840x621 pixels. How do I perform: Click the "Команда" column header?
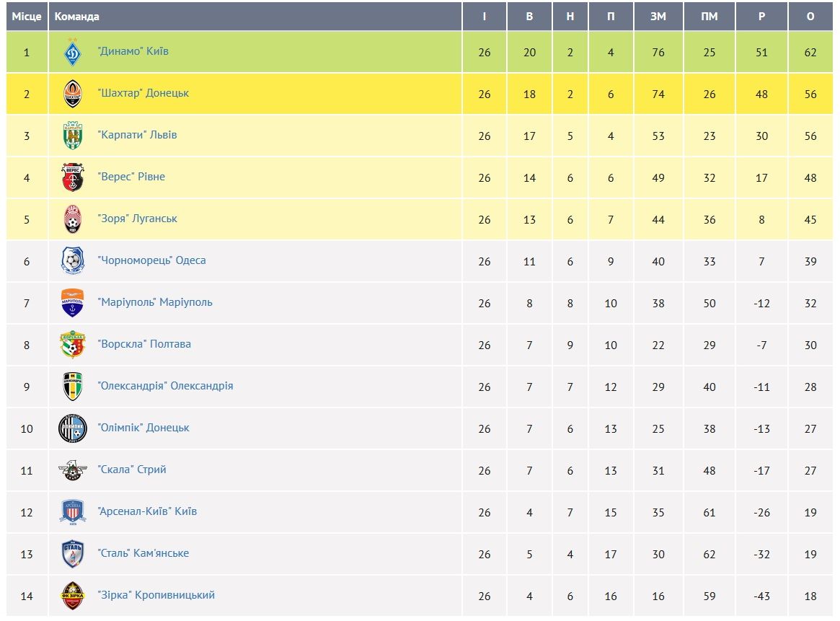(x=77, y=17)
